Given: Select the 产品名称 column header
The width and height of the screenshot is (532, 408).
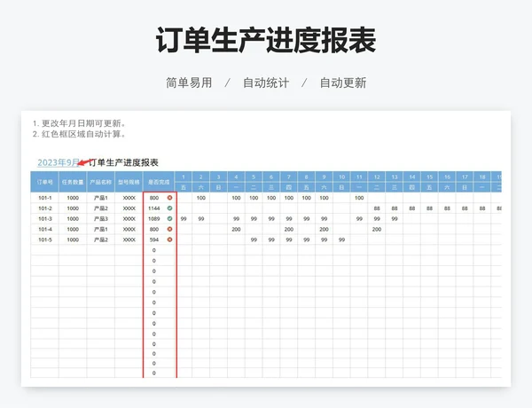Looking at the screenshot, I should coord(101,182).
